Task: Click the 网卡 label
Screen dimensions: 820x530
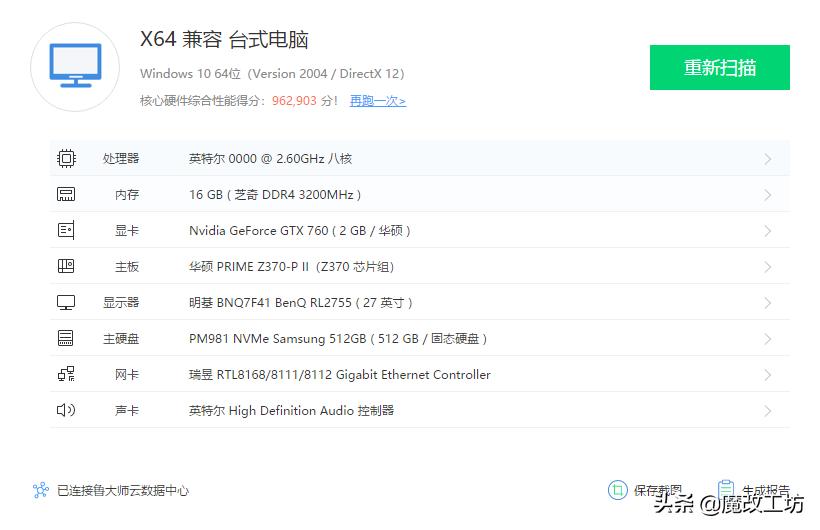Action: click(x=127, y=375)
